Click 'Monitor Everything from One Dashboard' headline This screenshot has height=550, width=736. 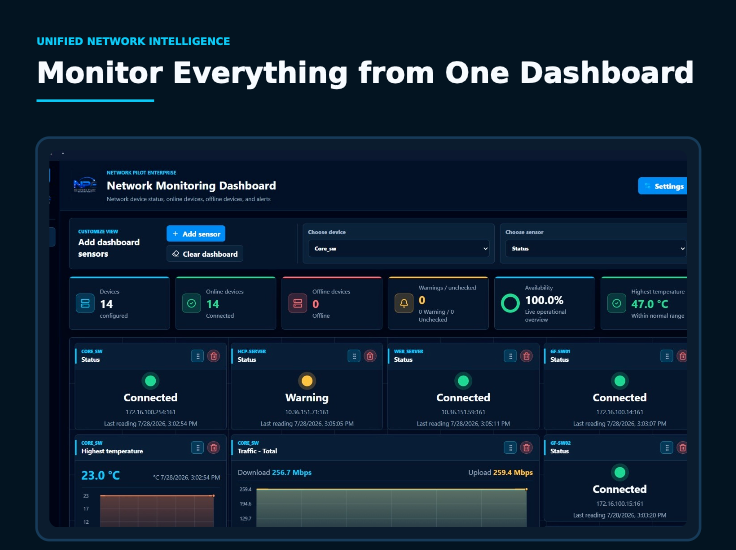click(365, 73)
